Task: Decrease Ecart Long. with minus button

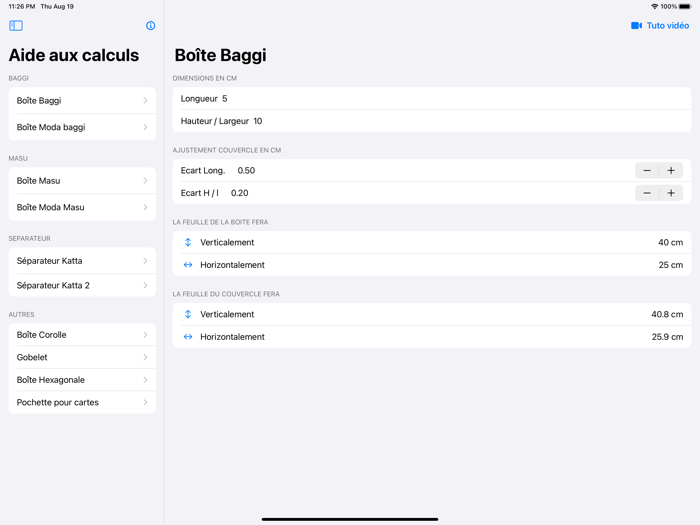Action: 647,171
